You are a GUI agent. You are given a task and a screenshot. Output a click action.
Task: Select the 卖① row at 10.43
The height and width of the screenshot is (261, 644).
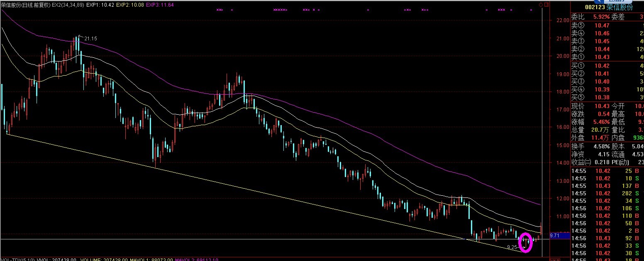[607, 57]
